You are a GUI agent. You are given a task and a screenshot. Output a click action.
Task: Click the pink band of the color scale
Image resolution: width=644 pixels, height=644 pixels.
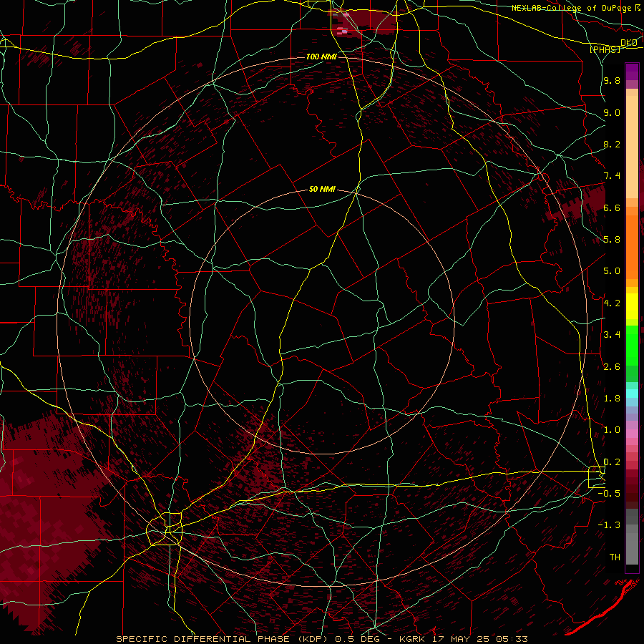pyautogui.click(x=632, y=434)
